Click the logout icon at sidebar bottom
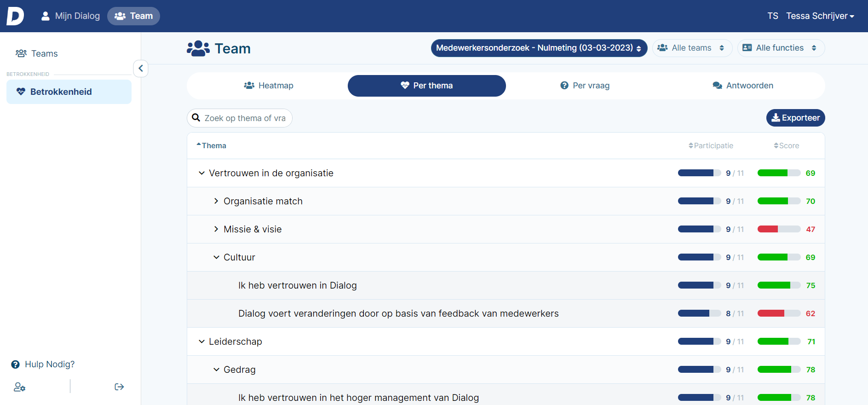Viewport: 868px width, 405px height. [x=119, y=387]
